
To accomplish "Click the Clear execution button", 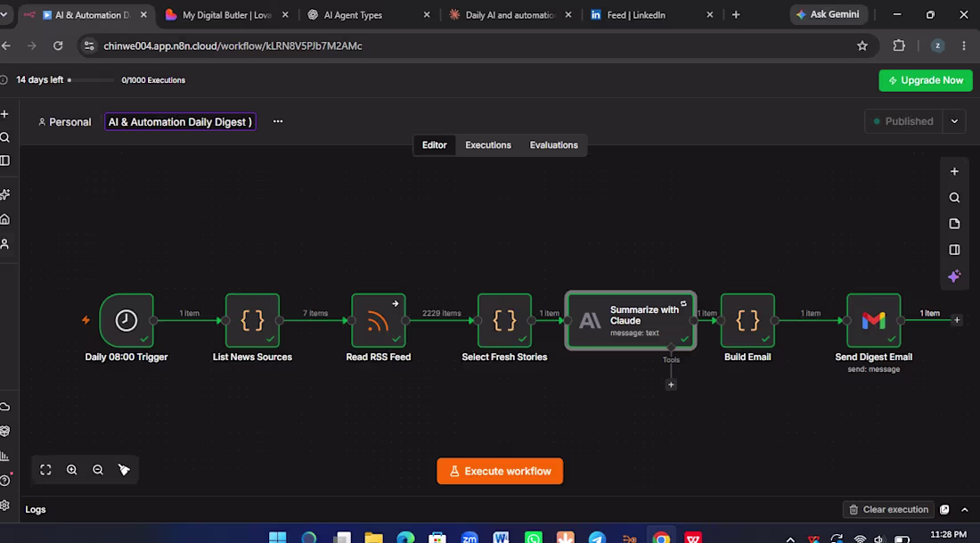I will point(888,509).
